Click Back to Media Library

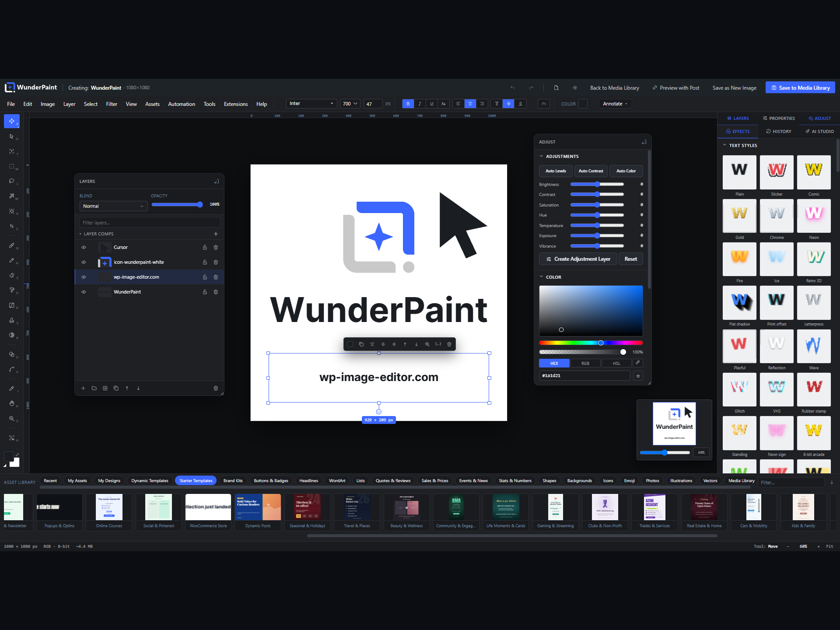pyautogui.click(x=614, y=88)
